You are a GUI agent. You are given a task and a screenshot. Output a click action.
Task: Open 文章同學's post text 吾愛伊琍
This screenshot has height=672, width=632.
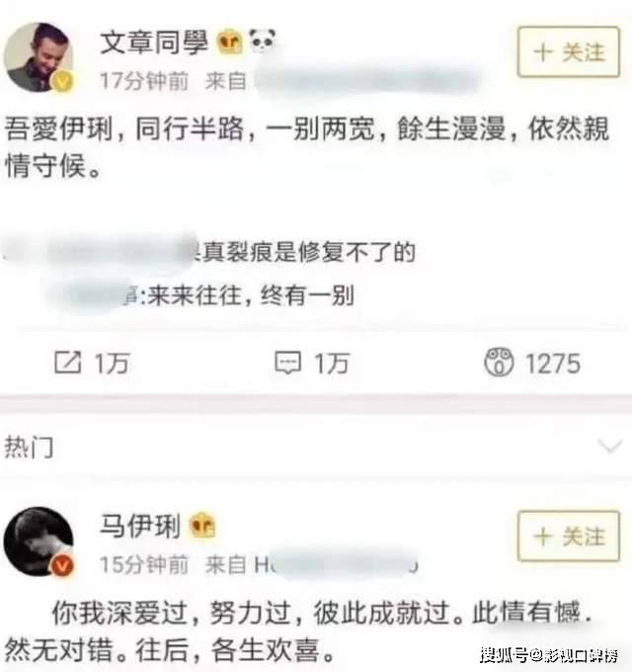click(x=306, y=147)
